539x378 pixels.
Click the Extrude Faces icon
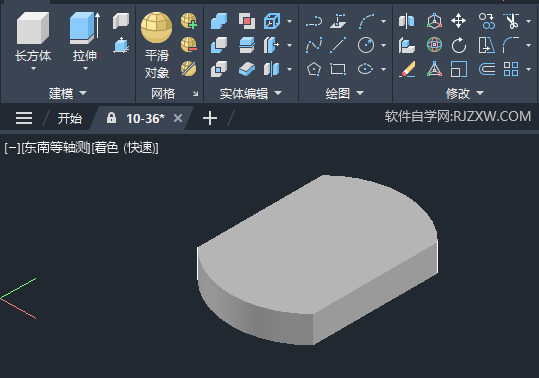272,45
